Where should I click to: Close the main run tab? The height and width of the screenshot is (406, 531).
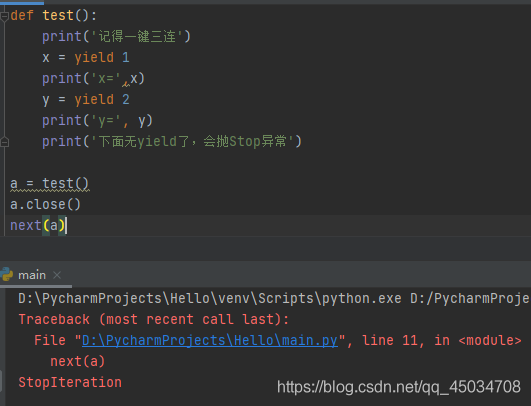(57, 275)
